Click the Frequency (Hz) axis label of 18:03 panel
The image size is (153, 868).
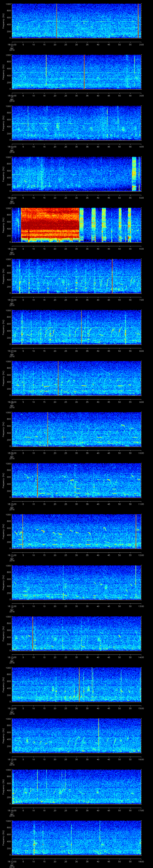pyautogui.click(x=3, y=123)
